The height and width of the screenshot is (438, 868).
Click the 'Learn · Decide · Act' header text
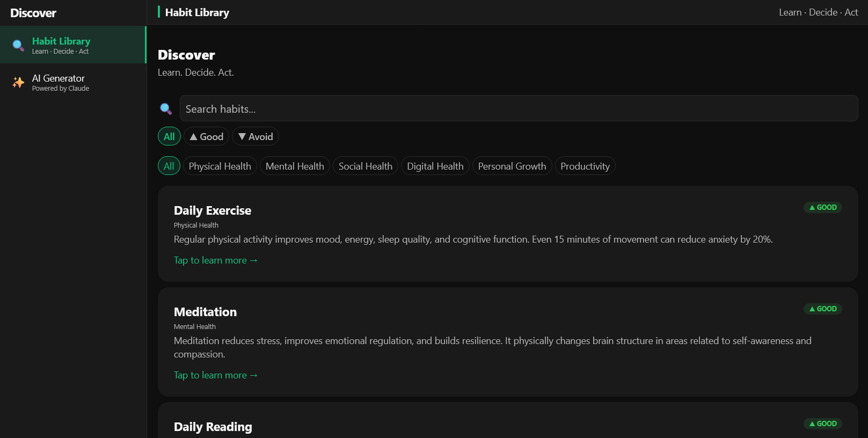point(819,12)
